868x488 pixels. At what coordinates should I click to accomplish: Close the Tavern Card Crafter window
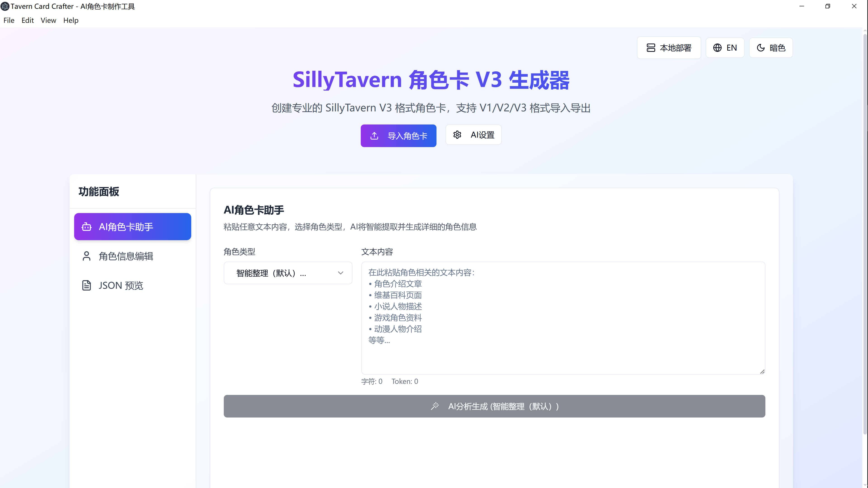point(854,6)
